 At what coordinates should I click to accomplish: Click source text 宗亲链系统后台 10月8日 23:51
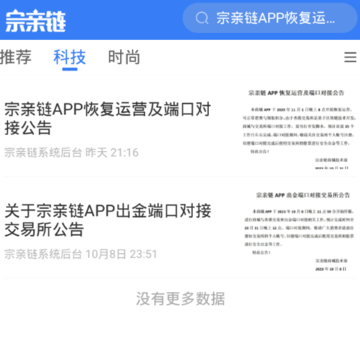coord(80,254)
